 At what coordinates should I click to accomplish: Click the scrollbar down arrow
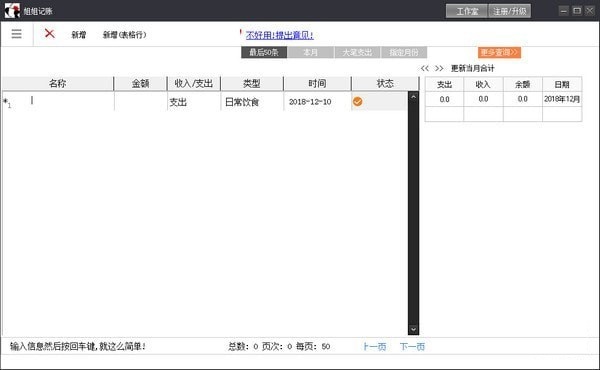click(413, 329)
